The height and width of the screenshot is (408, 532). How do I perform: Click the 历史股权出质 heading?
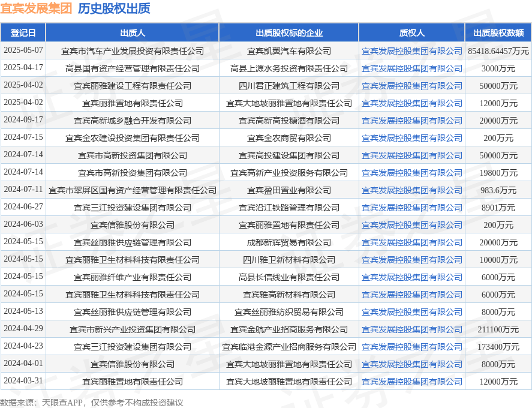click(x=114, y=8)
